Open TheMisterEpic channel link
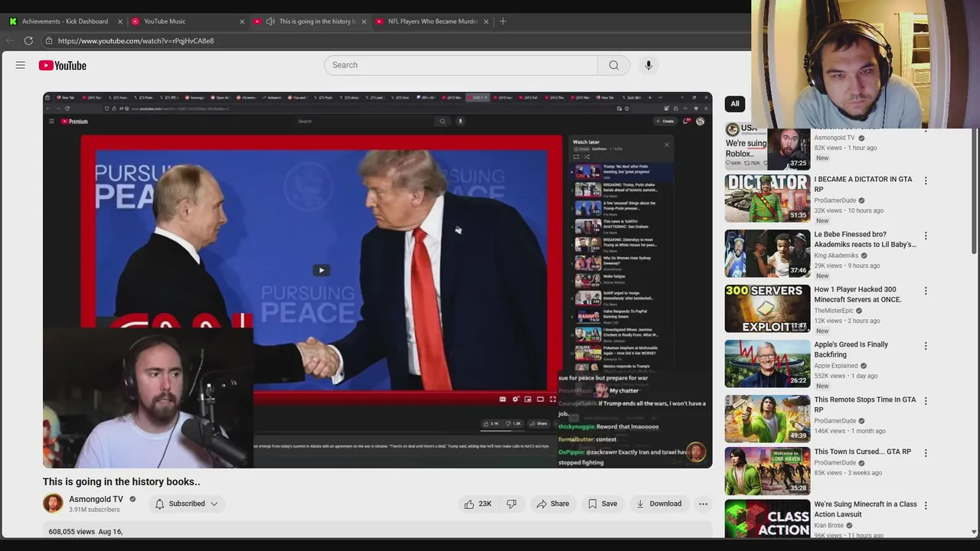This screenshot has height=551, width=980. click(833, 311)
